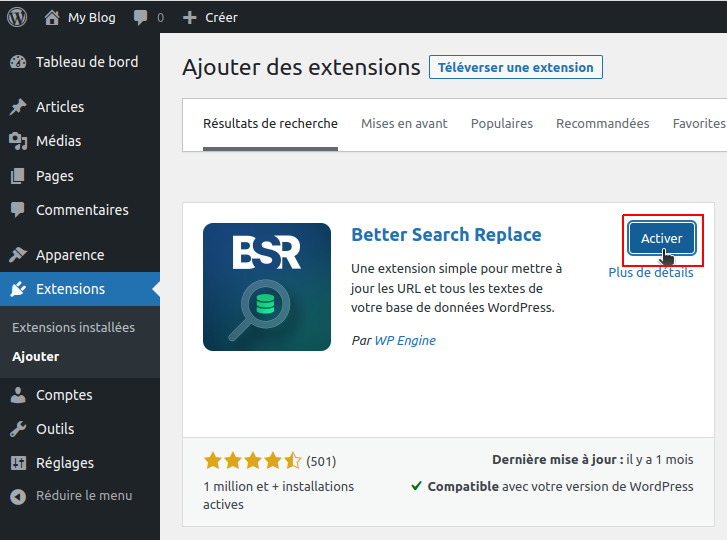This screenshot has height=540, width=727.
Task: Click the comments bubble icon in admin bar
Action: [x=141, y=17]
